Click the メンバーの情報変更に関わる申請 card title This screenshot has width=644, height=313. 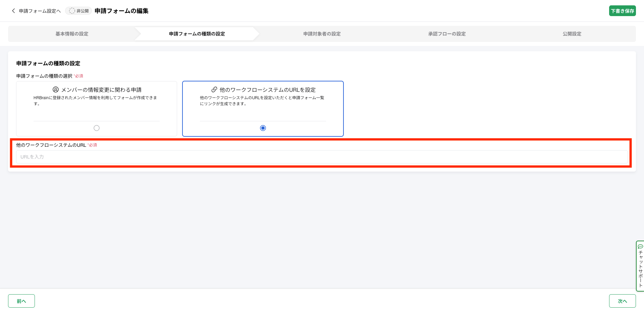101,90
